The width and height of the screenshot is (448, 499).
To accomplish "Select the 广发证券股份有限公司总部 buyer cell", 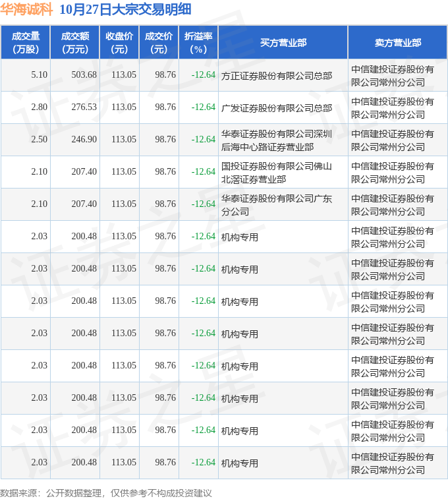I will 277,107.
